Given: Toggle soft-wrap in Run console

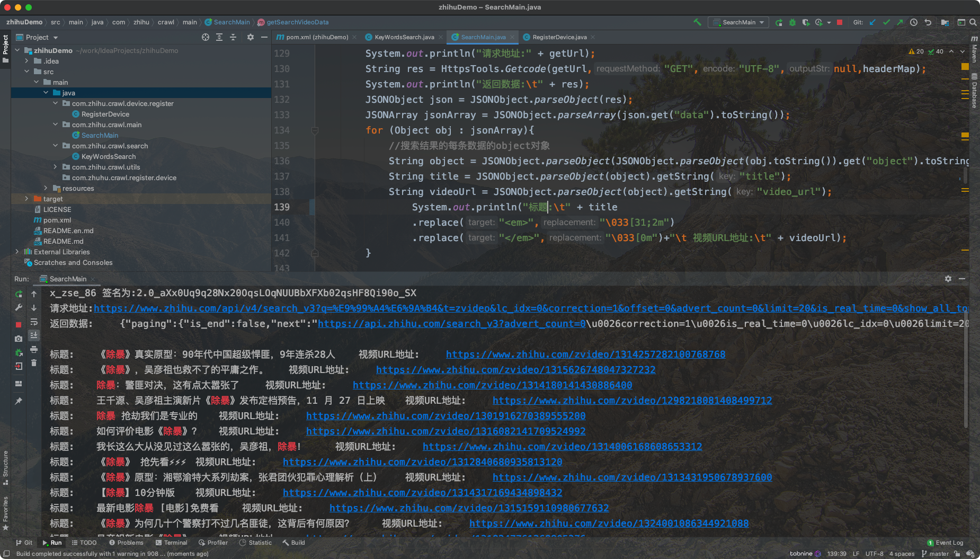Looking at the screenshot, I should tap(34, 322).
